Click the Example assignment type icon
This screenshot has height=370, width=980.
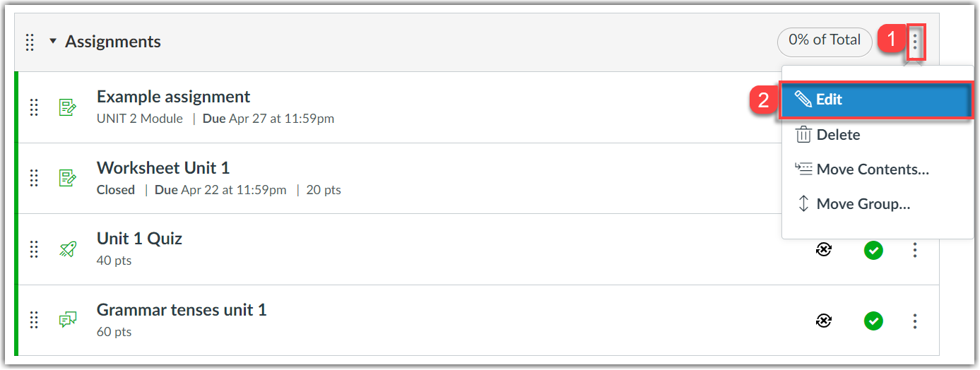click(67, 107)
